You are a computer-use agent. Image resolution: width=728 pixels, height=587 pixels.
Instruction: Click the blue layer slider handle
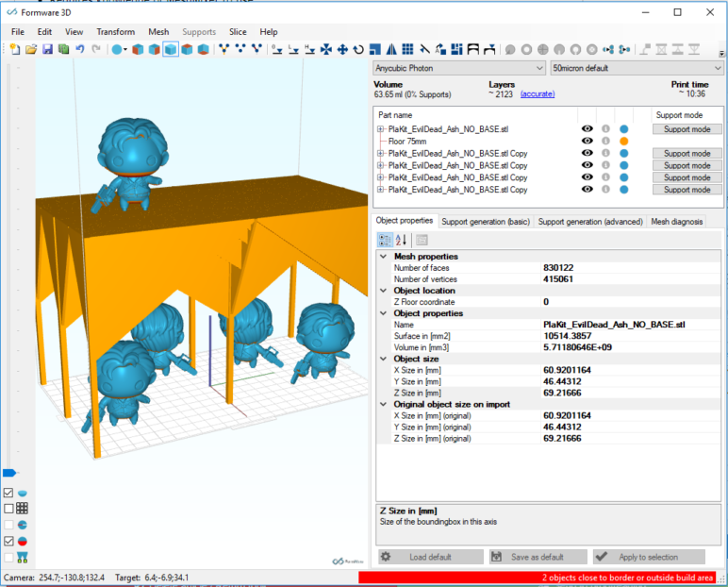coord(9,473)
